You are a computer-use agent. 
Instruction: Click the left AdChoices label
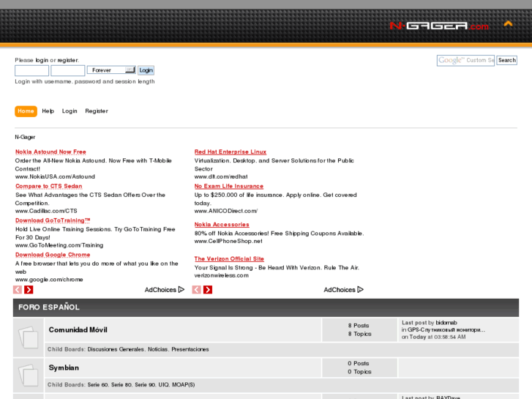(160, 290)
